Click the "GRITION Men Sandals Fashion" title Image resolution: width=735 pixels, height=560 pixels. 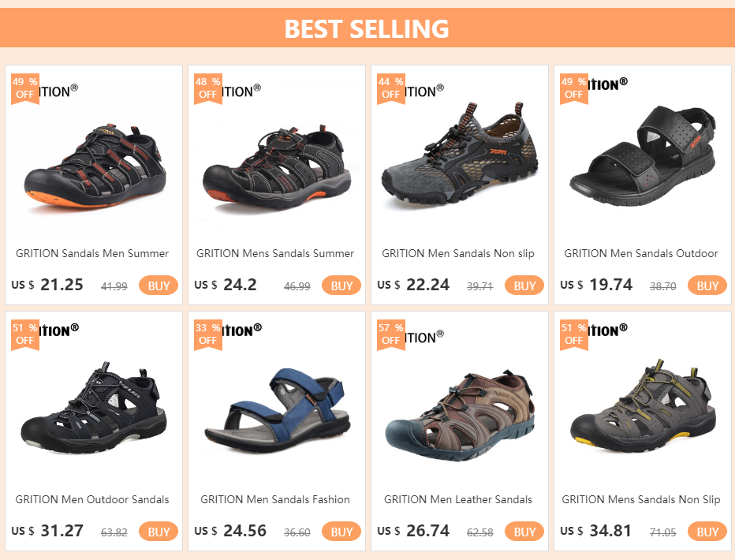pyautogui.click(x=275, y=499)
